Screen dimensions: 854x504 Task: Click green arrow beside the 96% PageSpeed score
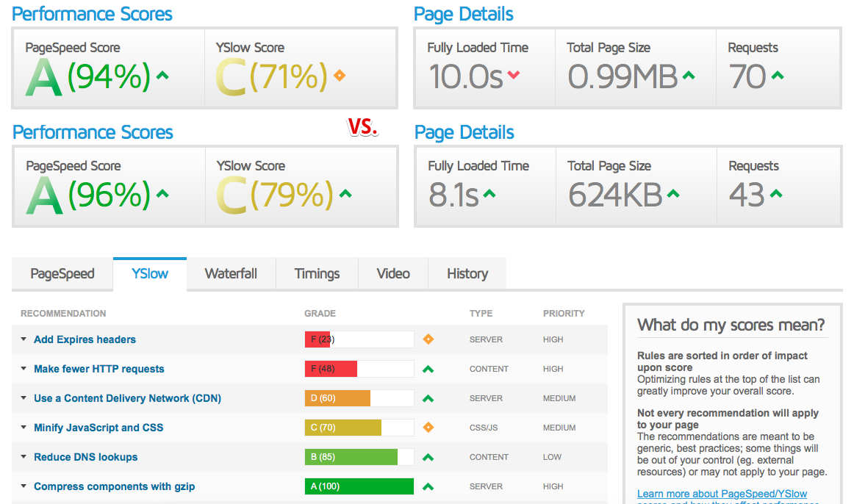pos(162,193)
